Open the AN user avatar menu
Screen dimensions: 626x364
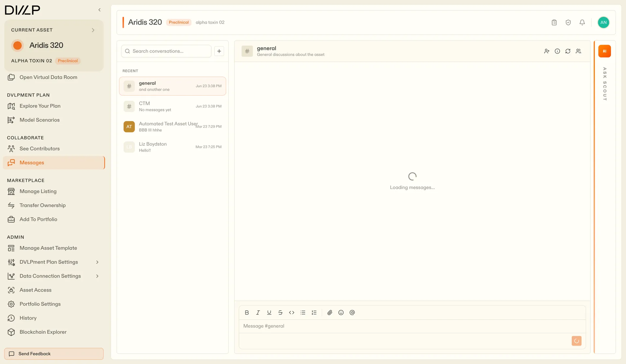pyautogui.click(x=603, y=22)
